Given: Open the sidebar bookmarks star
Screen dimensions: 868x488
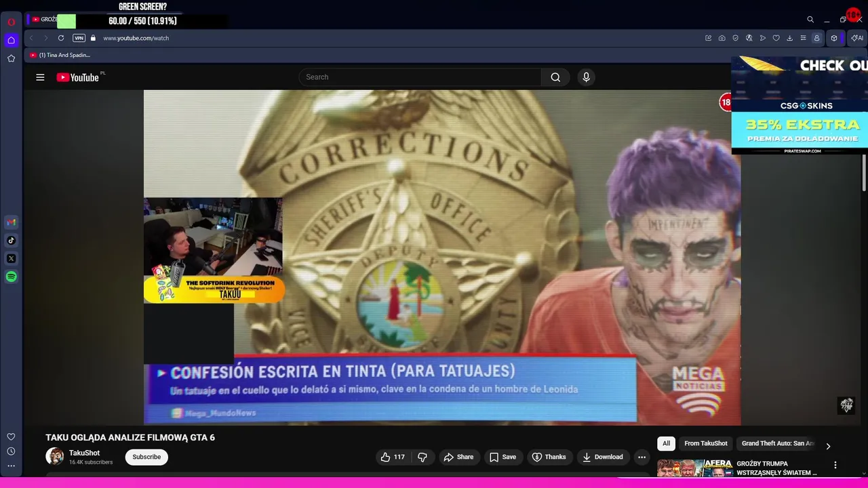Looking at the screenshot, I should (x=11, y=58).
